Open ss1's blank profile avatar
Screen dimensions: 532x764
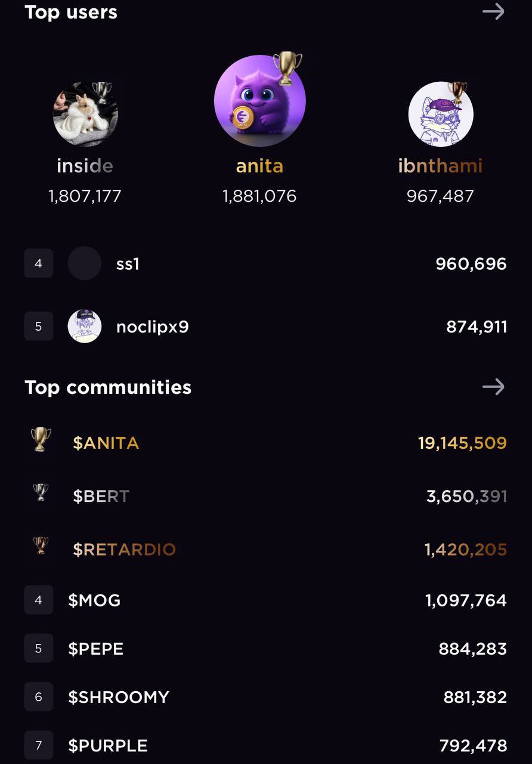(x=85, y=263)
